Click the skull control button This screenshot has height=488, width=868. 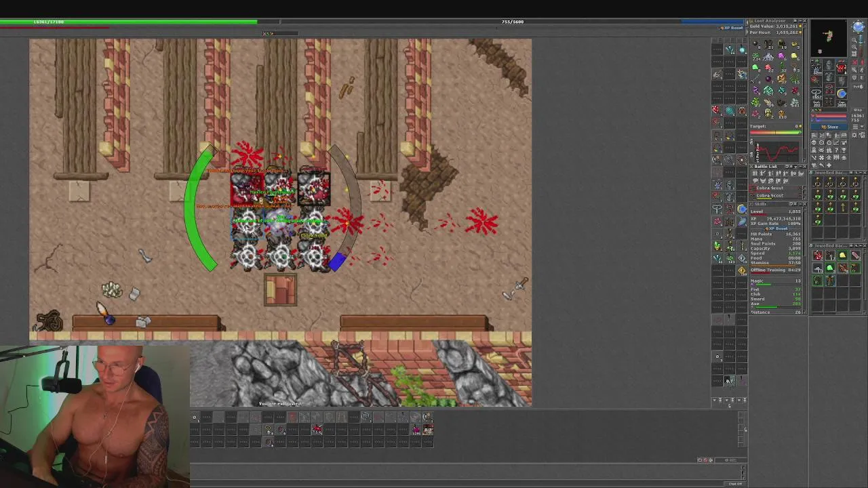pyautogui.click(x=814, y=142)
